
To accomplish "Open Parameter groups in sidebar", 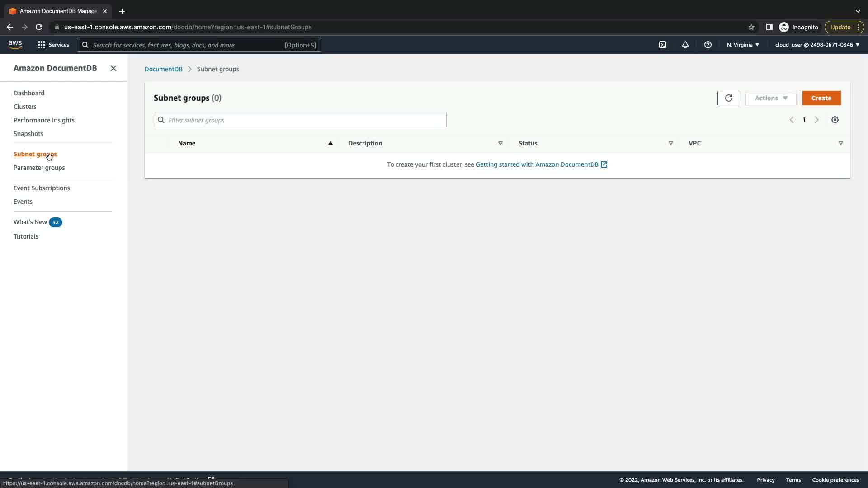I will pyautogui.click(x=39, y=168).
